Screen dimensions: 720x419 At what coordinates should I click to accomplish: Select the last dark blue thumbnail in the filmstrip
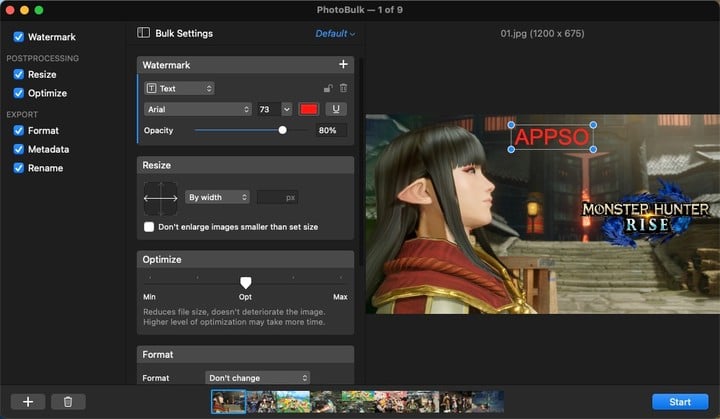(488, 402)
